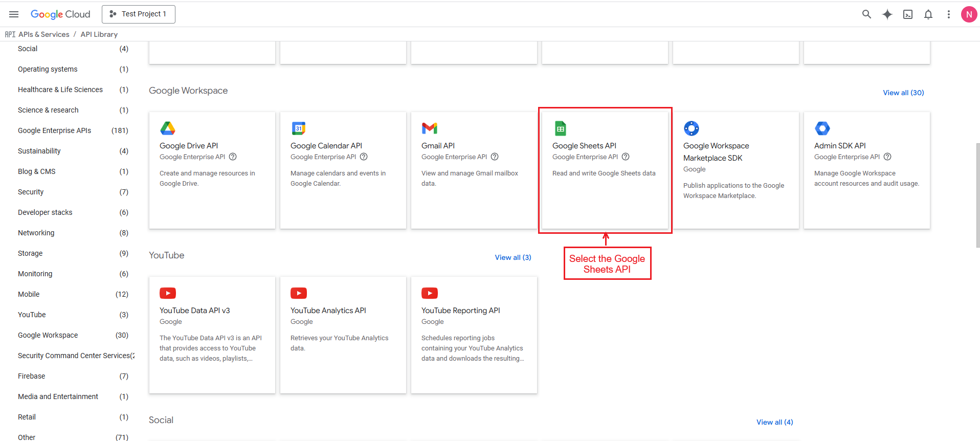Click the page vertical scrollbar
Viewport: 980px width, 441px height.
[x=977, y=194]
